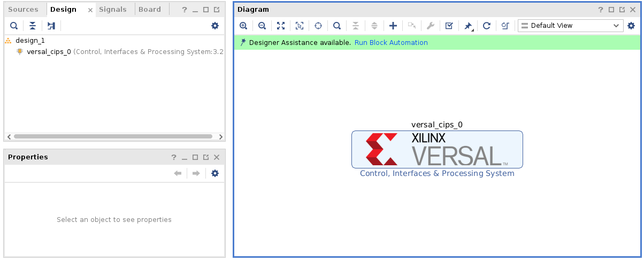Activate the zoom-to-selection area tool
This screenshot has height=261, width=644.
coord(300,26)
